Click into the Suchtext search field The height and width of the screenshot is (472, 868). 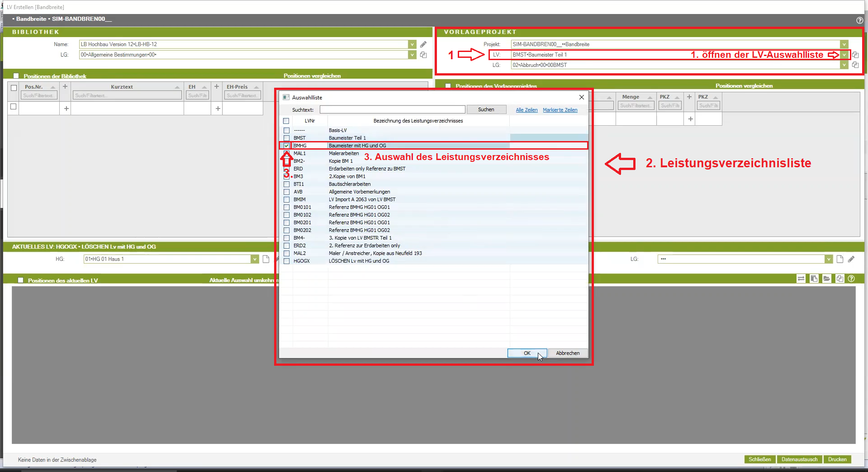pyautogui.click(x=392, y=109)
